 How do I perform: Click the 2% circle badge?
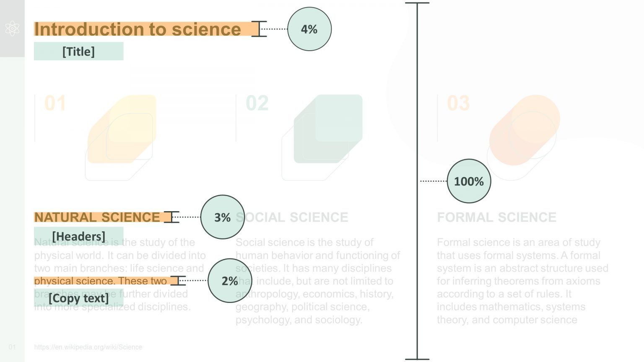click(x=230, y=281)
